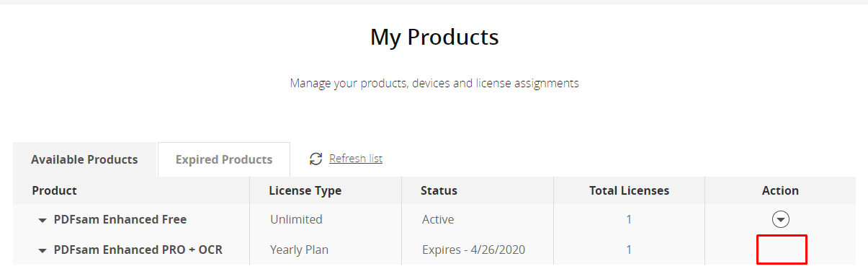Switch to the Expired Products tab
Viewport: 868px width, 269px height.
tap(224, 159)
